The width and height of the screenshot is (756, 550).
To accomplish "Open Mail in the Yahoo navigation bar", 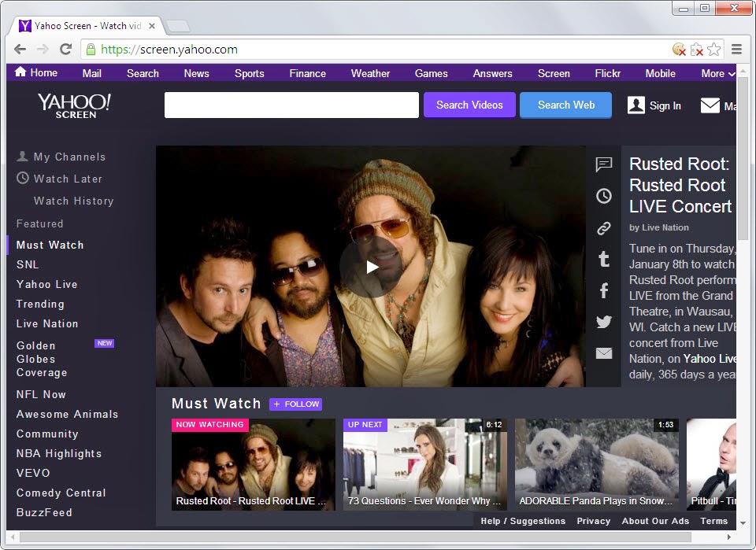I will [x=91, y=74].
